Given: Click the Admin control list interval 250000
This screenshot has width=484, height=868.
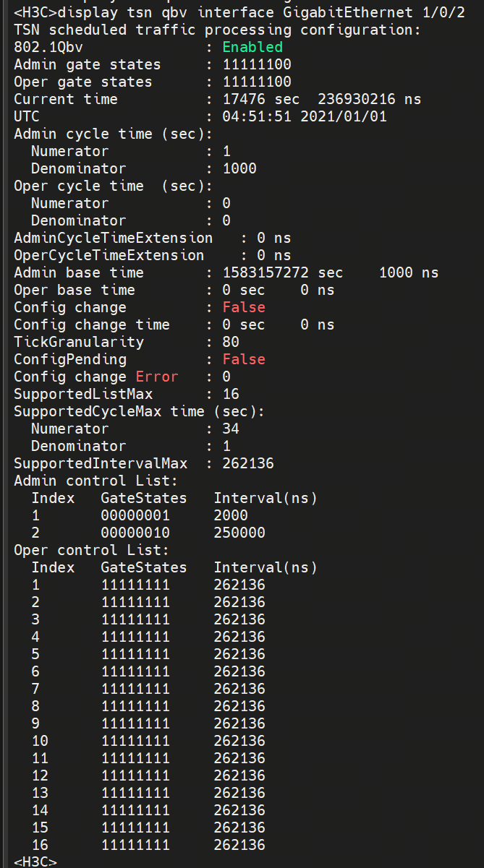Looking at the screenshot, I should 239,533.
